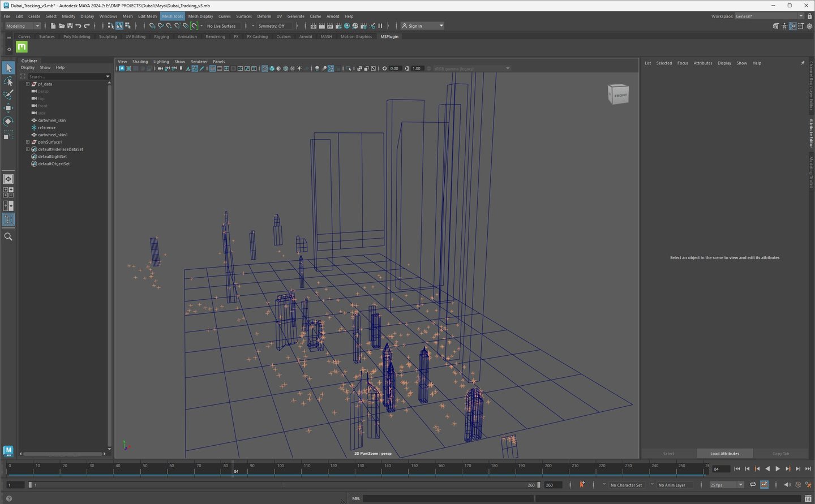The width and height of the screenshot is (815, 504).
Task: Click the ViewCube Front face
Action: point(619,95)
